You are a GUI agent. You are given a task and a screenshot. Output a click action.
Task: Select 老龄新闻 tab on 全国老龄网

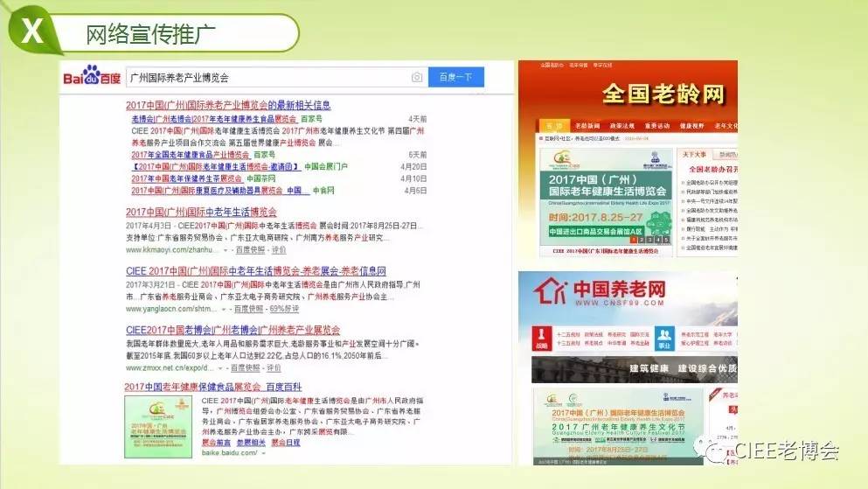pos(587,126)
